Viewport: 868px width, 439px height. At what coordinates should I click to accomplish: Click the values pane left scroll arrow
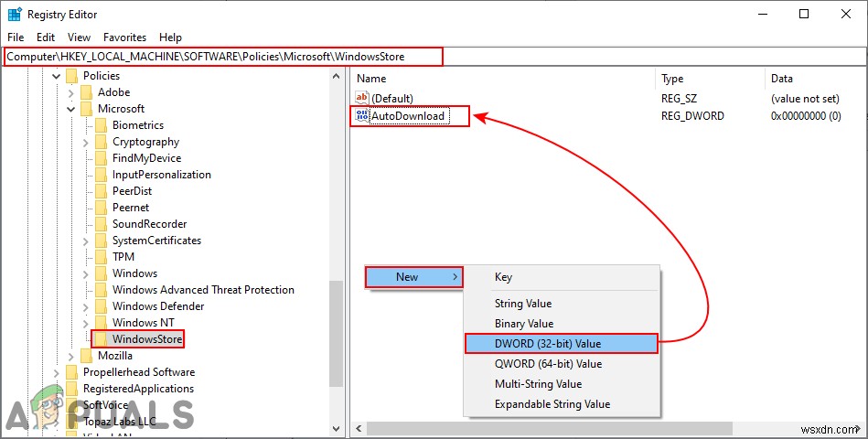point(359,428)
